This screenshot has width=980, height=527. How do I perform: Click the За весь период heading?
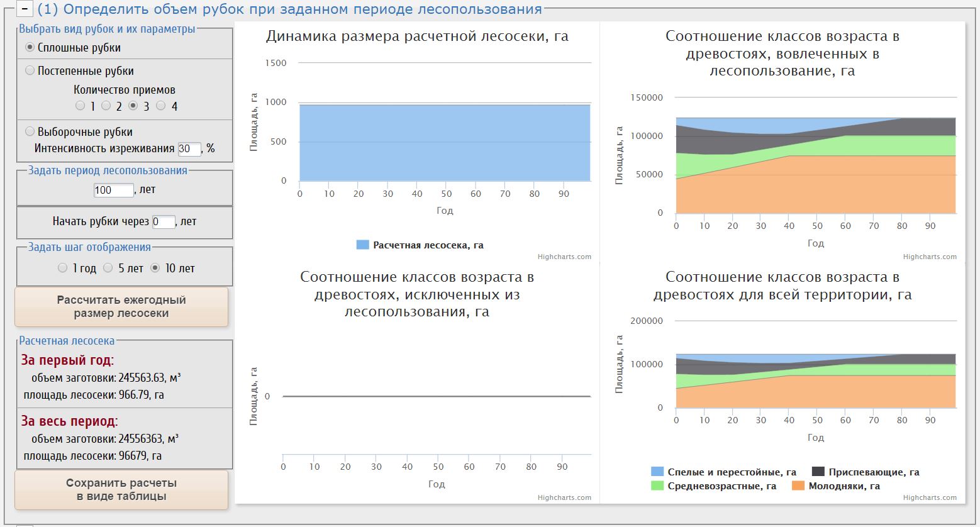point(69,421)
